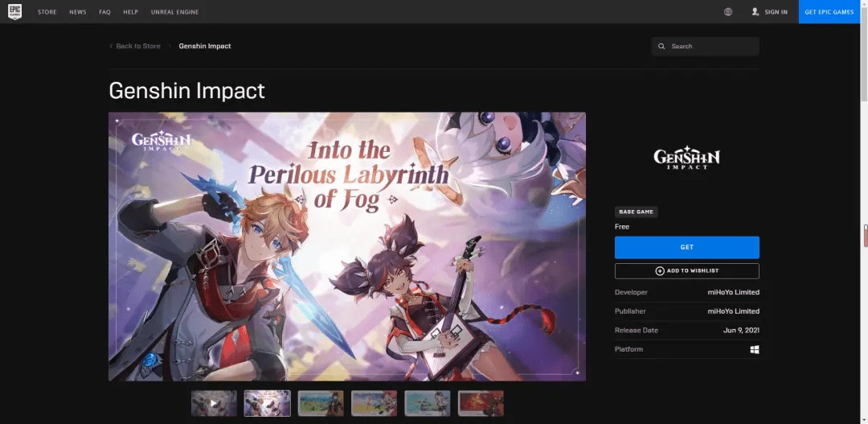Select the fifth gallery thumbnail

pyautogui.click(x=428, y=404)
